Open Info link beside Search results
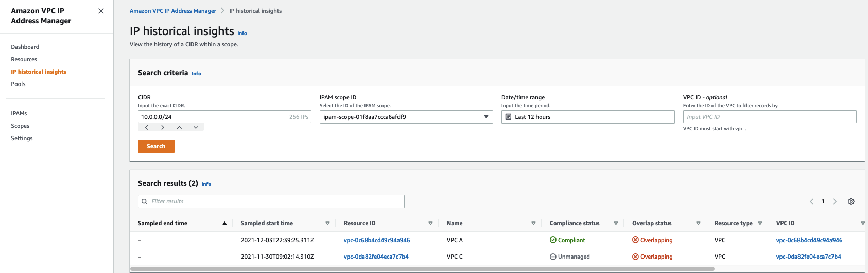Screen dimensions: 868x273 206,184
